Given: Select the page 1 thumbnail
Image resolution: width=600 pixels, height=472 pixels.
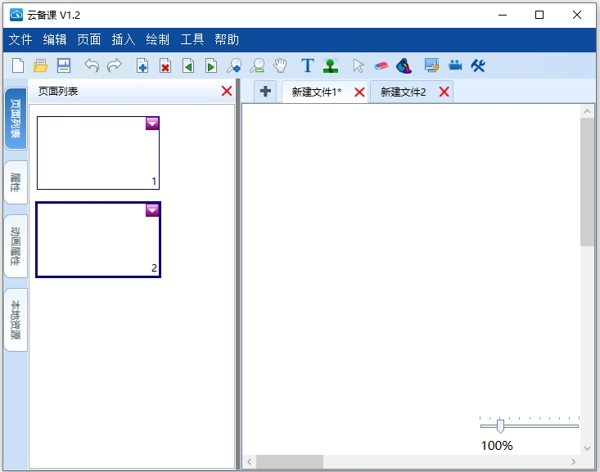Looking at the screenshot, I should point(97,153).
